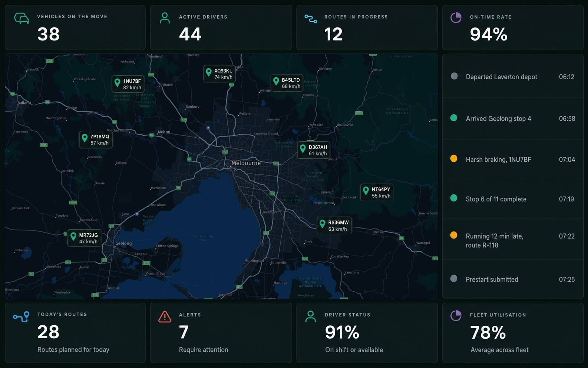Click the 38 vehicles on the move value

coord(49,34)
